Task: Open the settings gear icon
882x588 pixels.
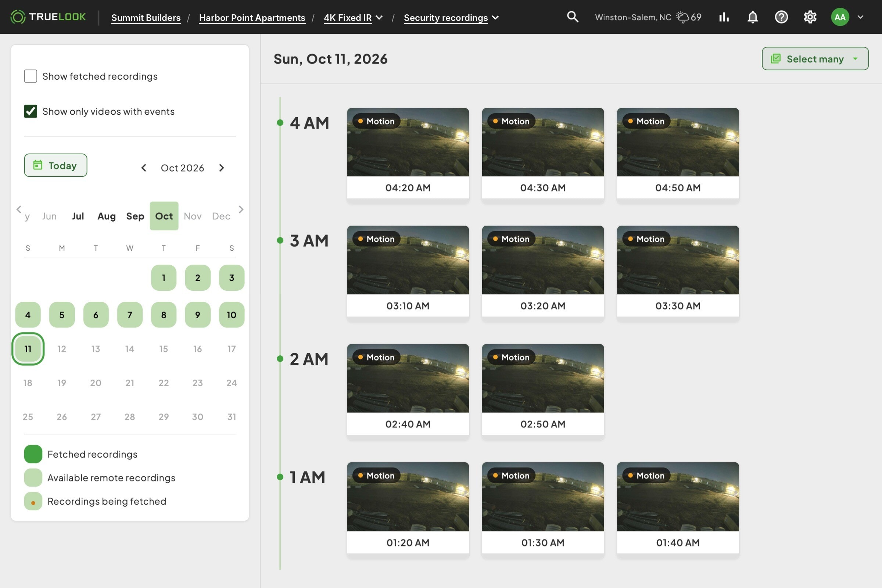Action: pos(810,17)
